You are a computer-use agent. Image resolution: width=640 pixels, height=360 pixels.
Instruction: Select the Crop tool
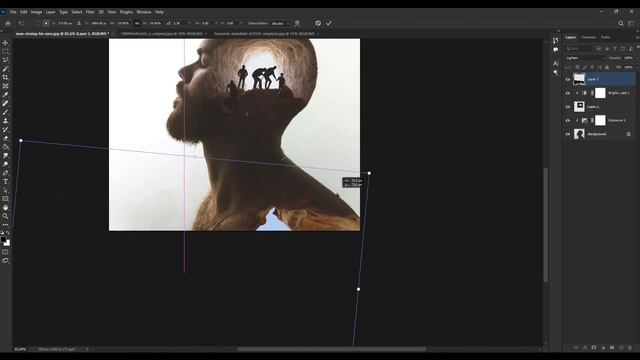click(x=5, y=78)
